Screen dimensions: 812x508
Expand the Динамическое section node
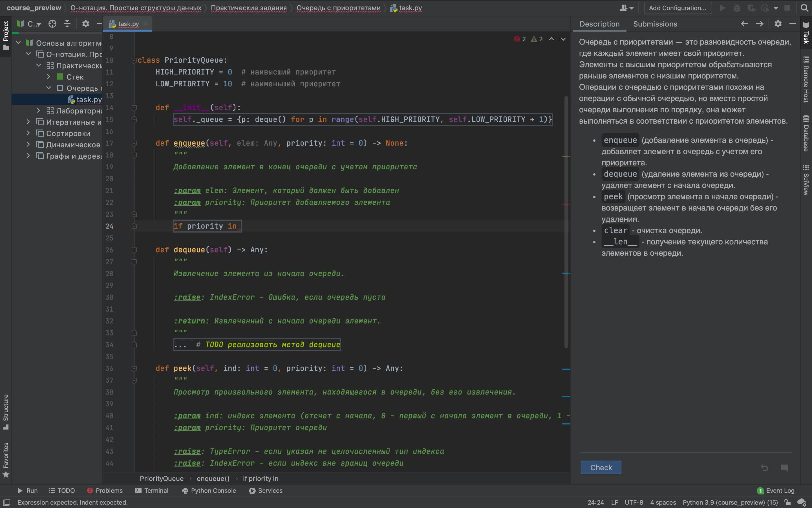(28, 144)
